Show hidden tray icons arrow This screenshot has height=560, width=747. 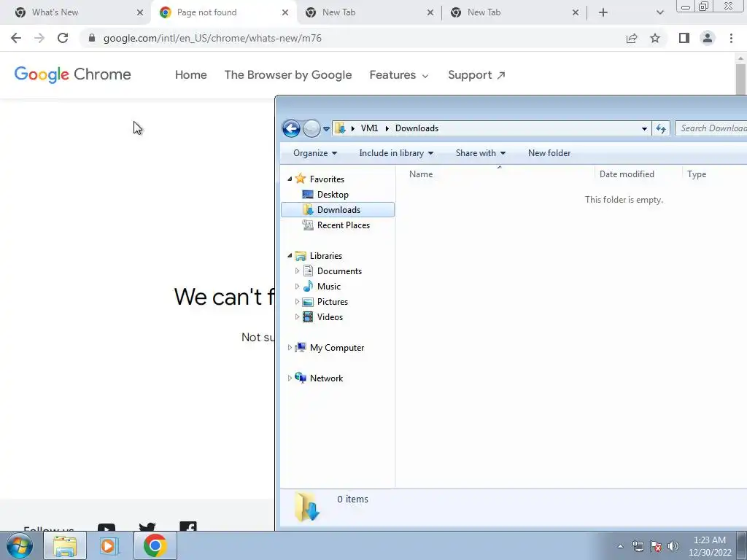tap(620, 546)
